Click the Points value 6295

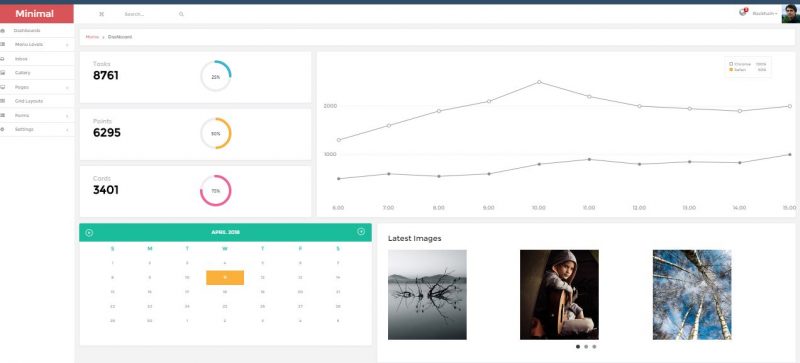click(107, 133)
